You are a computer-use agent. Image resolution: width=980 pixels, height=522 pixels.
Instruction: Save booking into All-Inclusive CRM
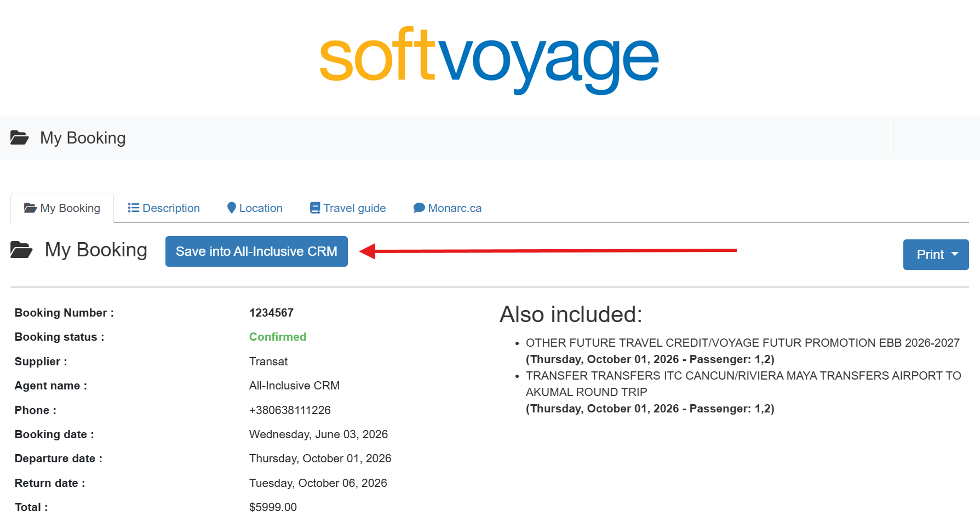coord(256,251)
